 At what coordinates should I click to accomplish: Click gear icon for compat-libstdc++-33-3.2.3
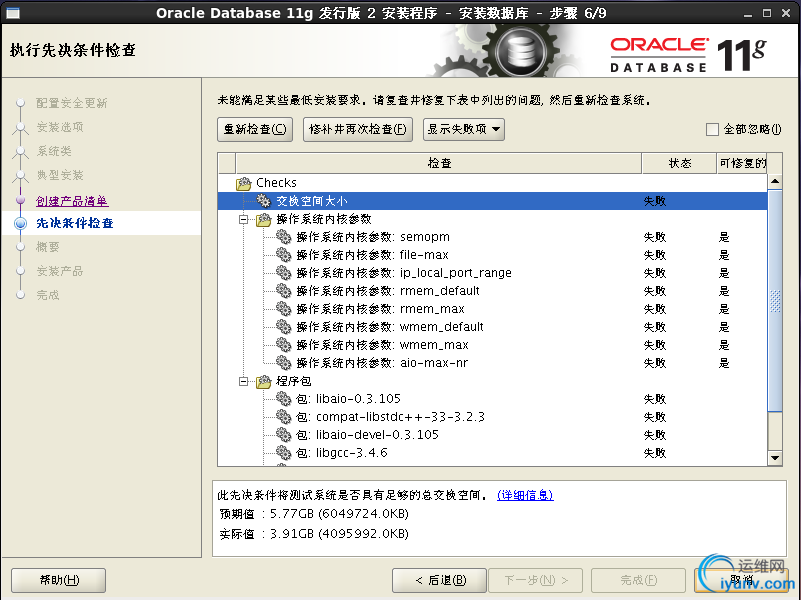pos(284,417)
